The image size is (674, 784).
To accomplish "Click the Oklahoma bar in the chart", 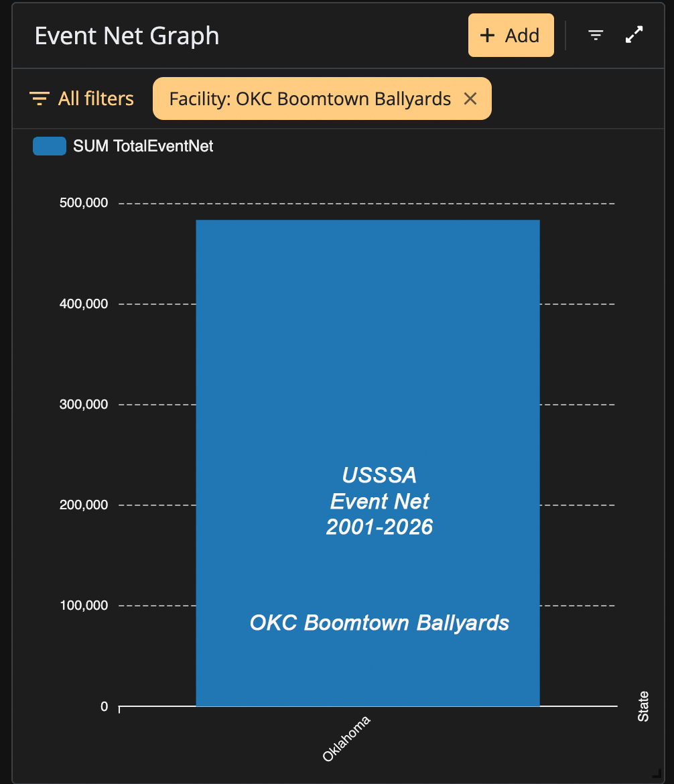I will [368, 463].
